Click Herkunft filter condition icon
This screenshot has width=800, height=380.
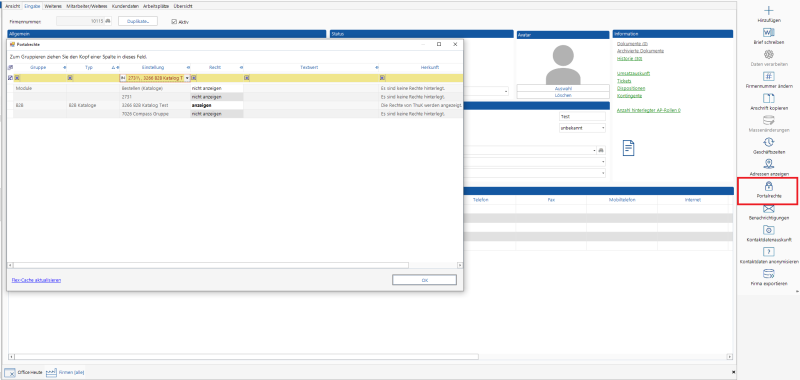click(382, 78)
